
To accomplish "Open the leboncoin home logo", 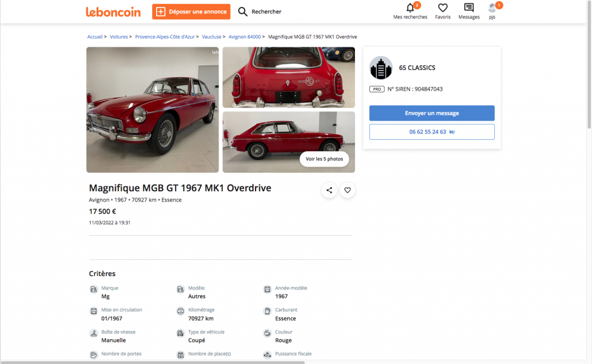I will point(113,12).
